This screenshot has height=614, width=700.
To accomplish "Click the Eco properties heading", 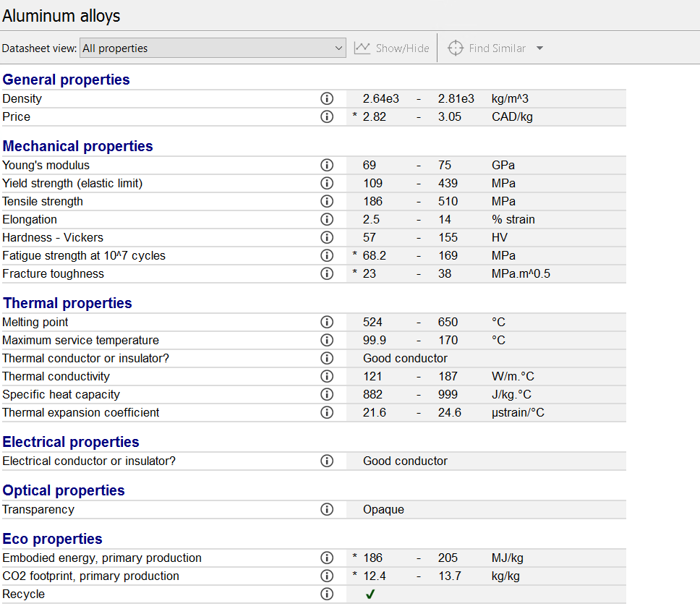I will 54,538.
